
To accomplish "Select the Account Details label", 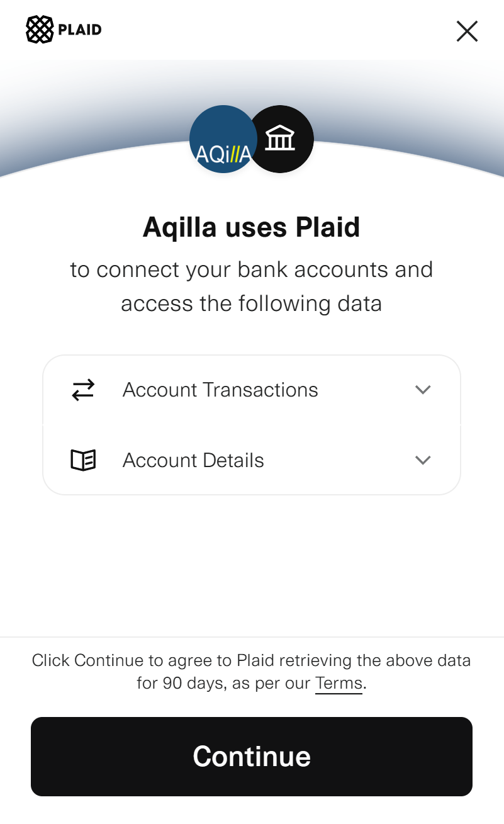I will click(193, 460).
